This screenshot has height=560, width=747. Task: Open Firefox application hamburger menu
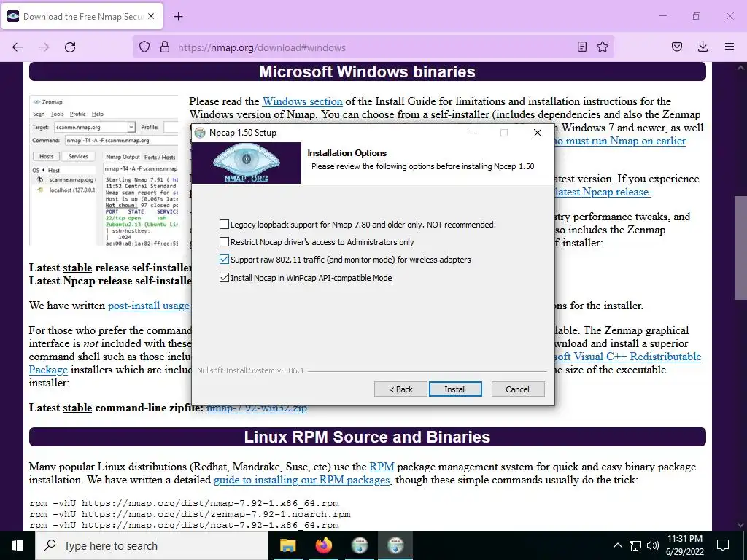coord(729,47)
